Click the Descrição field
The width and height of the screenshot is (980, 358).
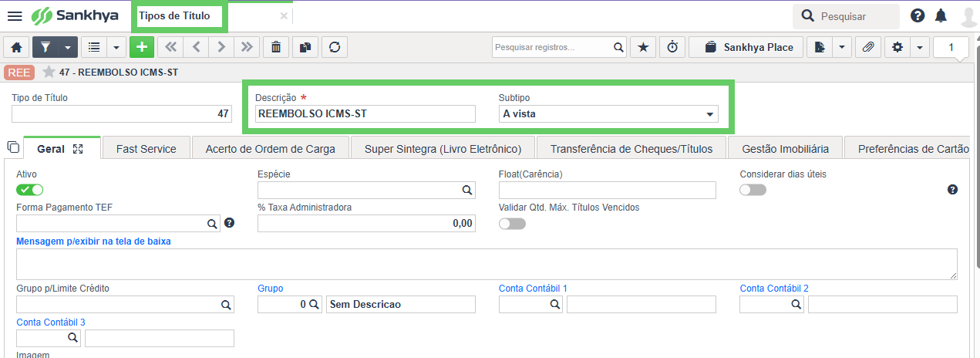point(365,113)
